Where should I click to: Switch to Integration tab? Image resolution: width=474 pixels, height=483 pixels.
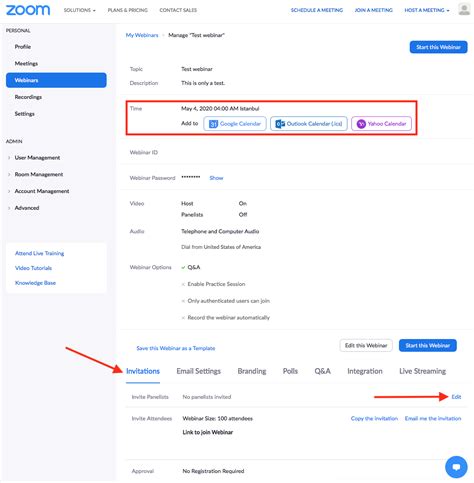(365, 371)
